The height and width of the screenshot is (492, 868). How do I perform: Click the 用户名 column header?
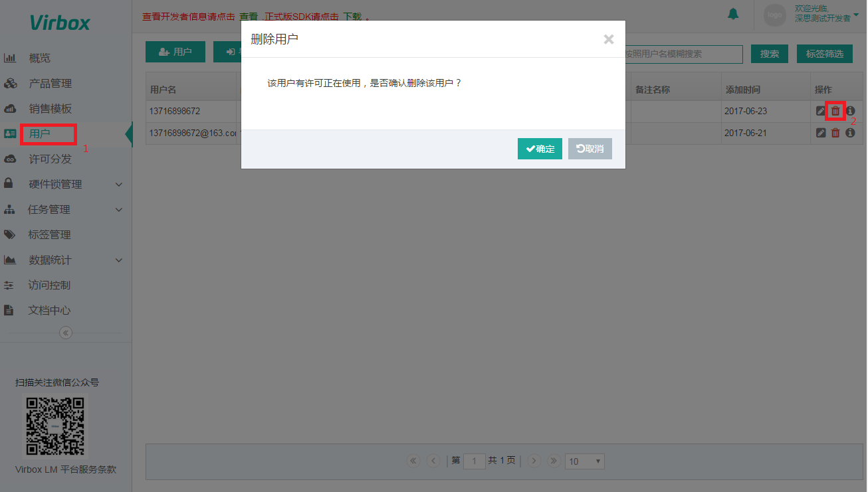(x=163, y=90)
